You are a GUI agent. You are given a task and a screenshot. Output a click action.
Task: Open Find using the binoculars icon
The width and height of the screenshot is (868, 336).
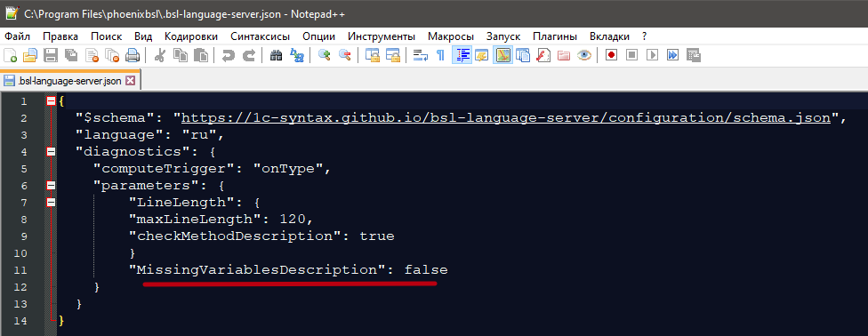[277, 55]
